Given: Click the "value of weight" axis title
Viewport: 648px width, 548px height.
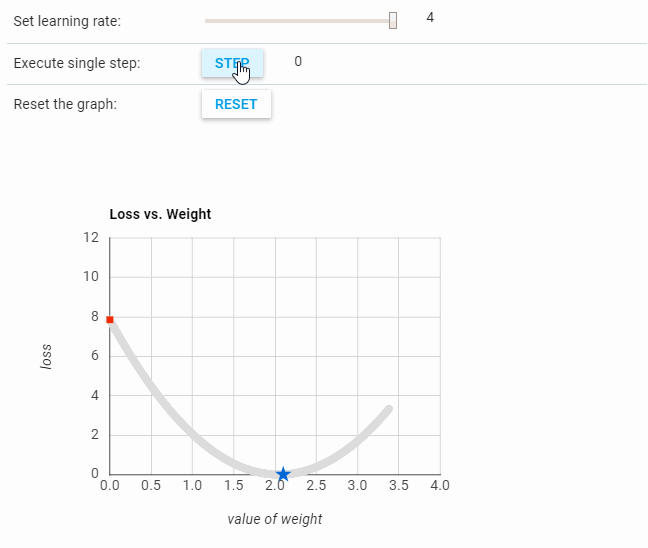Looking at the screenshot, I should pos(275,519).
